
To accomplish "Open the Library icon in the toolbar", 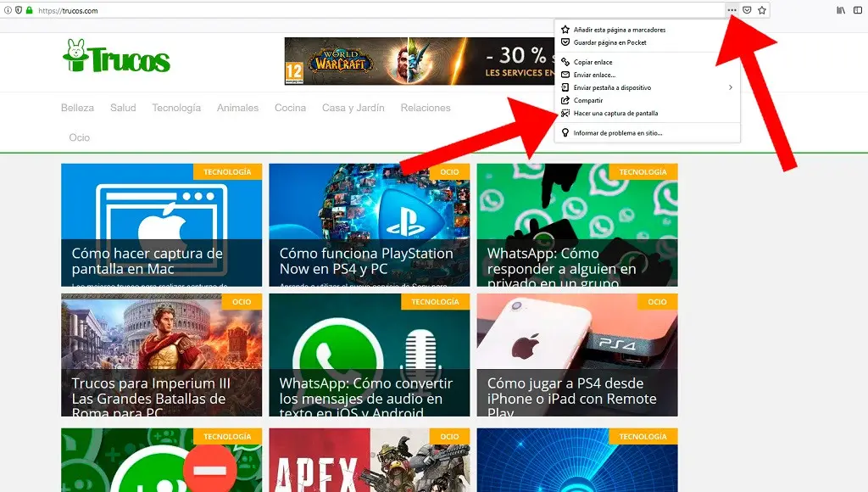I will pyautogui.click(x=841, y=10).
